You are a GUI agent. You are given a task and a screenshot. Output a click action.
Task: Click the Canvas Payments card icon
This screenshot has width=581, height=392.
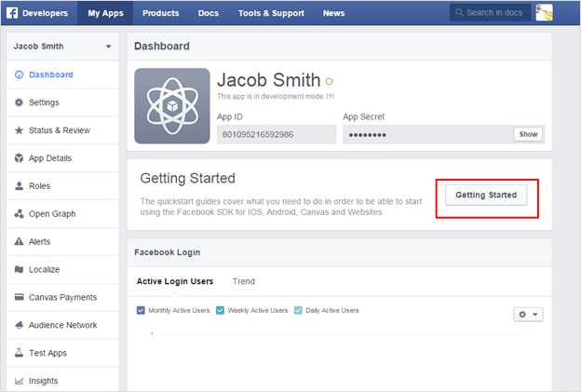(x=19, y=297)
